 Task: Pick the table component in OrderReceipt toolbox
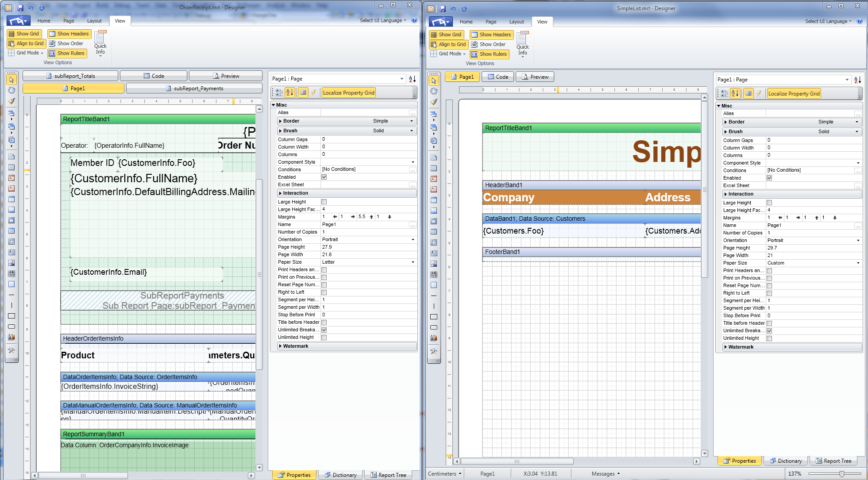(12, 231)
